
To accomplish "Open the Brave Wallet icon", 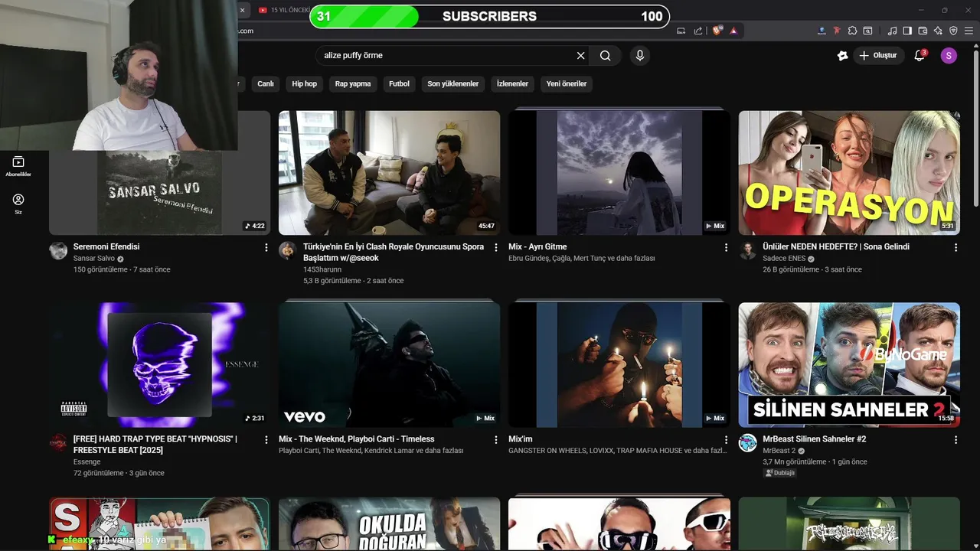I will tap(923, 31).
